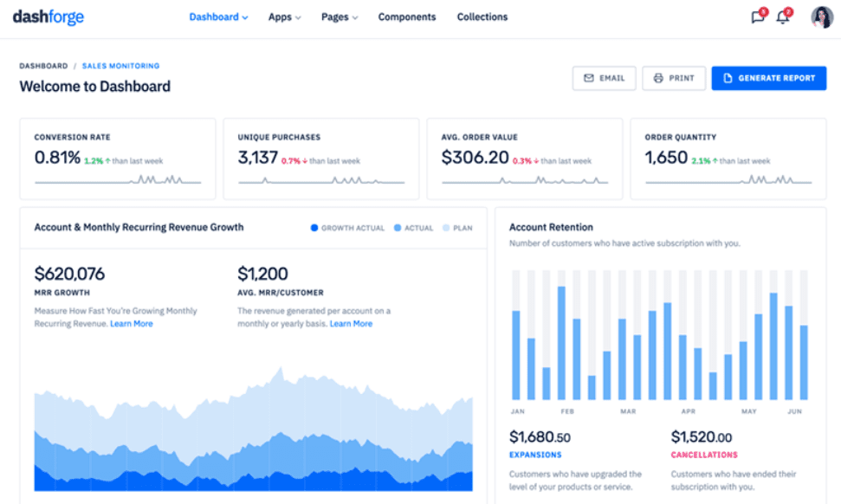The height and width of the screenshot is (504, 841).
Task: Open the Pages nav item
Action: (x=340, y=17)
